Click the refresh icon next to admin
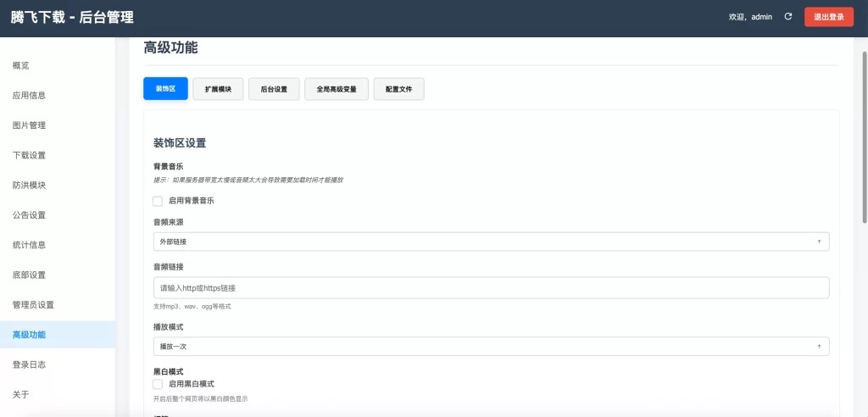Screen dimensions: 868x417 pyautogui.click(x=788, y=17)
